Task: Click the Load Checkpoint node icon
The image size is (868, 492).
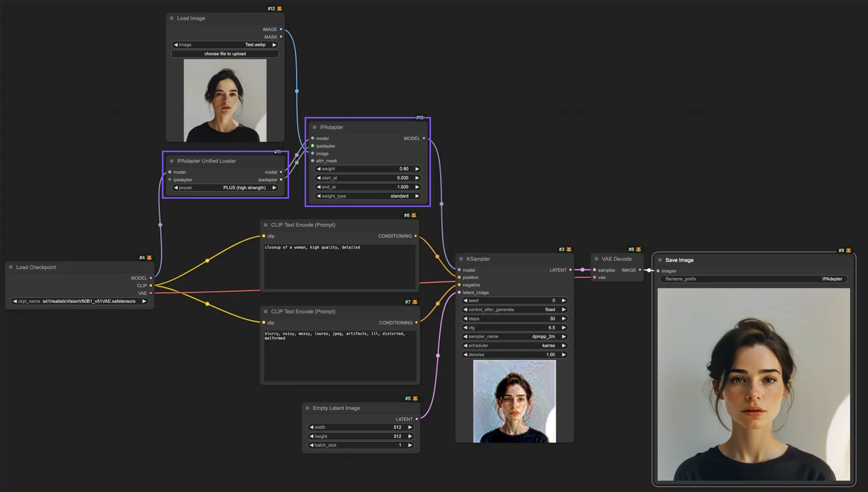Action: [149, 257]
